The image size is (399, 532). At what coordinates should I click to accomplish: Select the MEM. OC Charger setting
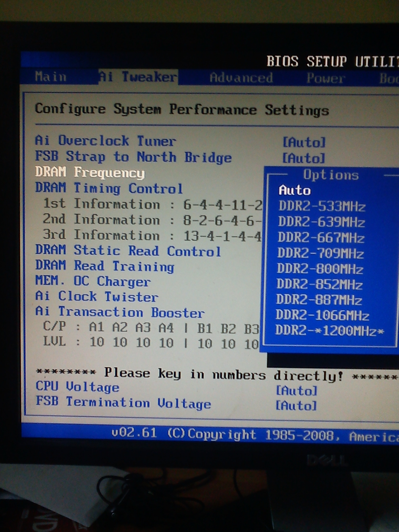pyautogui.click(x=93, y=281)
